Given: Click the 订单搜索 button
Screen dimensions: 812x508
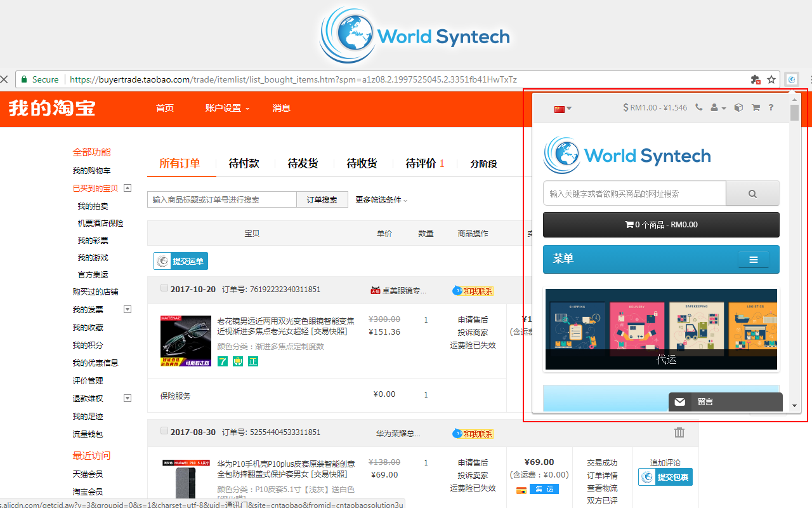Looking at the screenshot, I should tap(322, 199).
